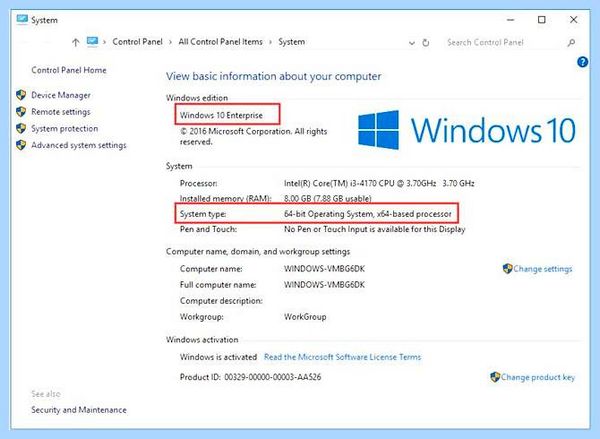Expand the chevron after All Control Panel Items

click(x=271, y=42)
